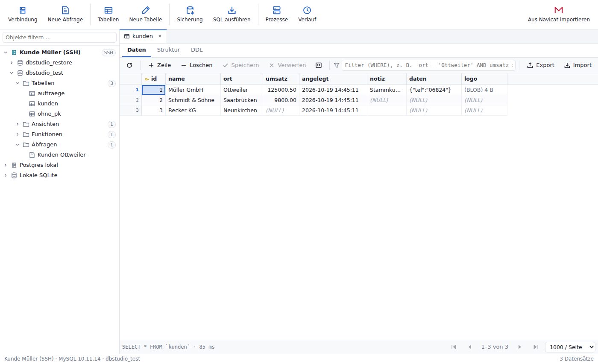Open the Prozesse view

coord(276,15)
